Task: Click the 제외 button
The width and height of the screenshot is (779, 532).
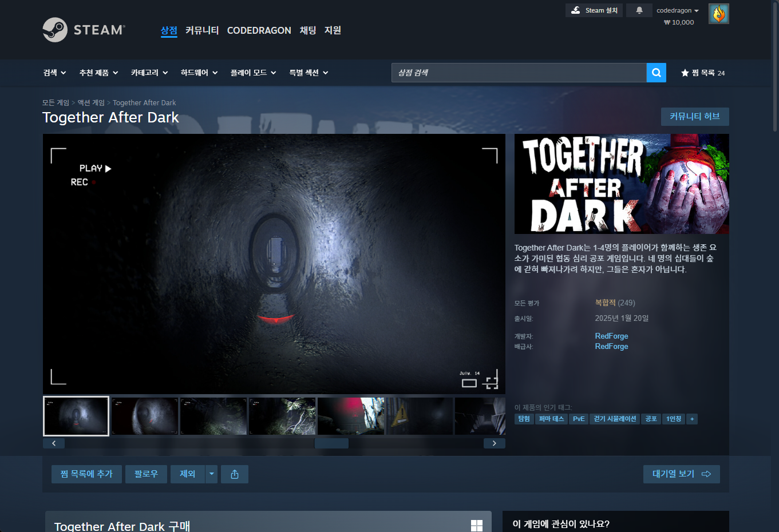Action: [188, 474]
